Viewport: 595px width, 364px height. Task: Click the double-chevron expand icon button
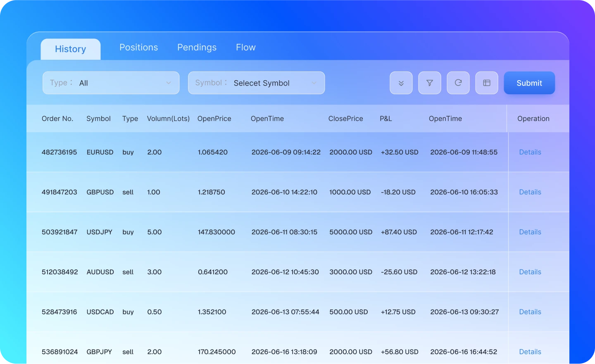click(401, 83)
